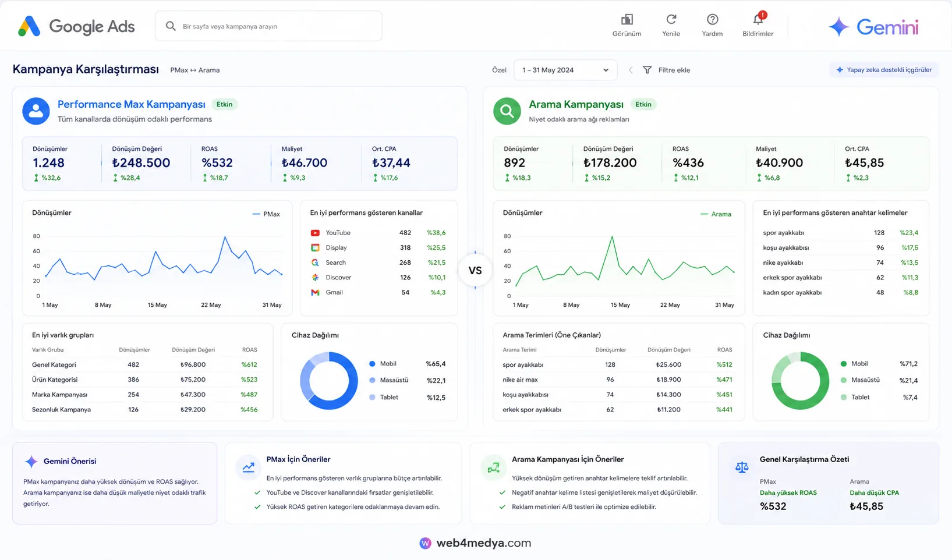Screen dimensions: 952x560
Task: Click the Gemini Önerisi sparkle icon
Action: [x=31, y=462]
